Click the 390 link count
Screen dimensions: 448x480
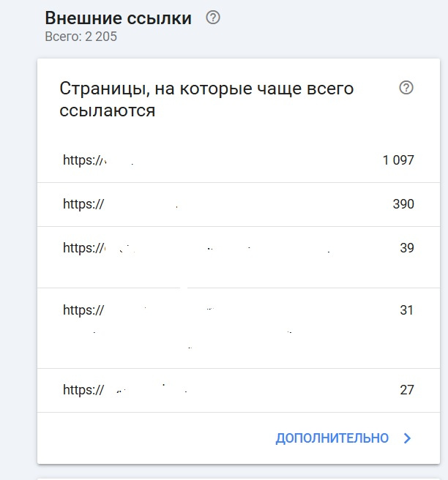click(403, 204)
